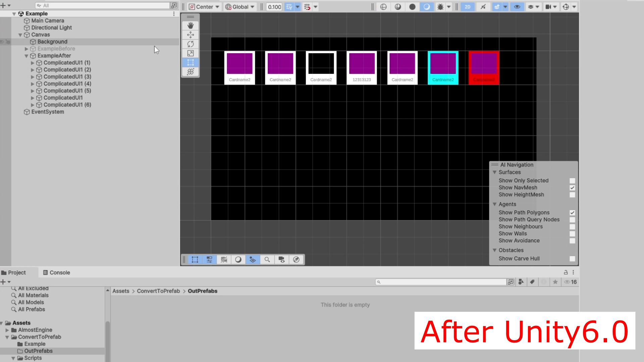Toggle draw modes overlay icon at bottom
This screenshot has height=362, width=644.
[238, 259]
